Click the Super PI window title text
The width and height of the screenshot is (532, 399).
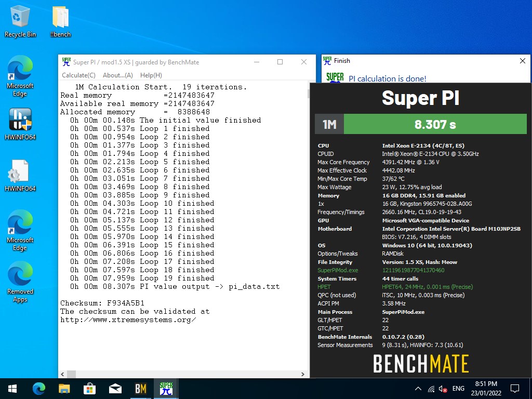136,62
